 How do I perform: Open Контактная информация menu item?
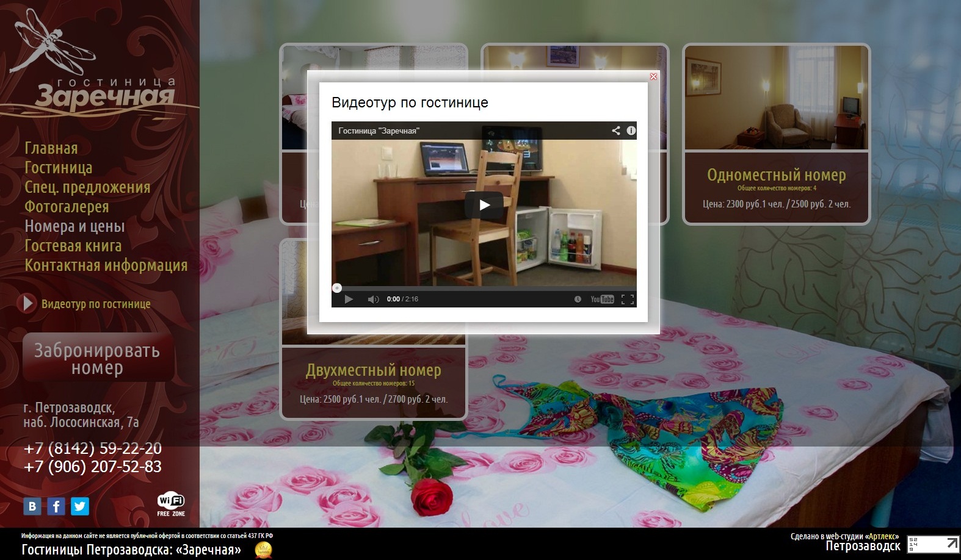[106, 265]
